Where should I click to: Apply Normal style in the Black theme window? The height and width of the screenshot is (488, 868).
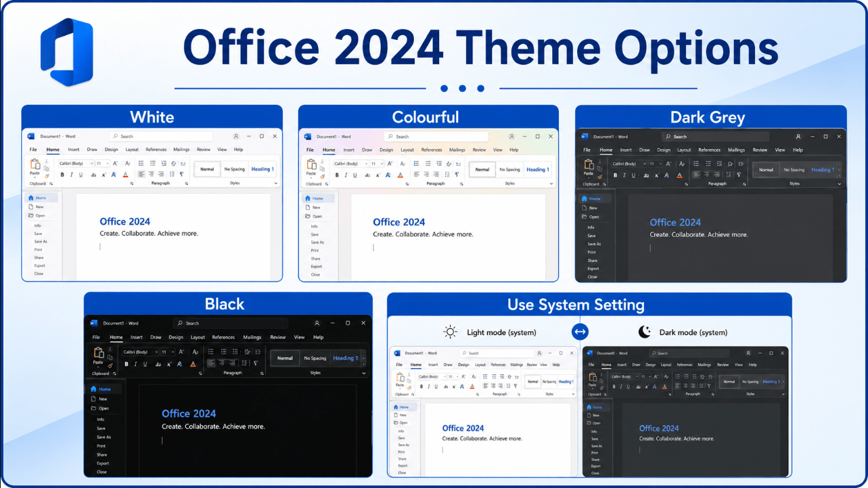[285, 358]
